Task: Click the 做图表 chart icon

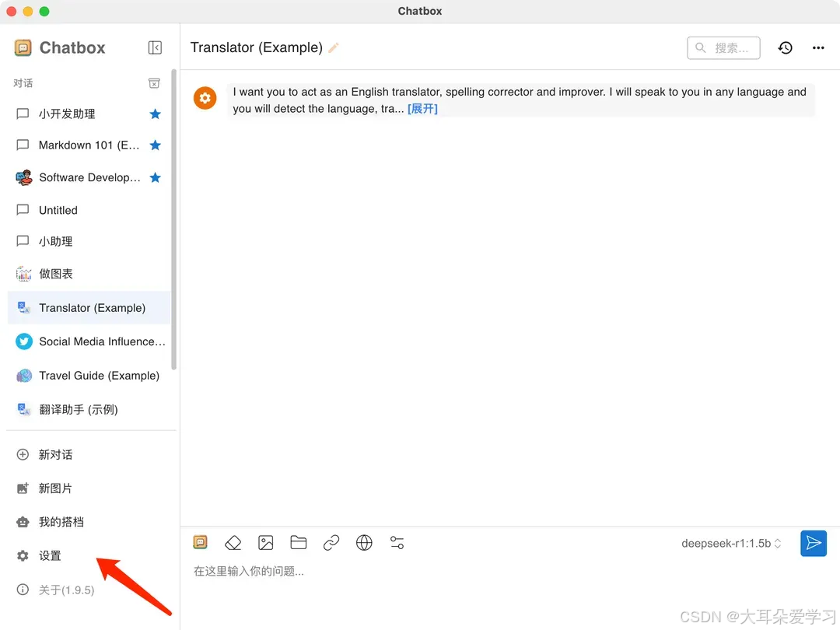Action: [x=23, y=274]
